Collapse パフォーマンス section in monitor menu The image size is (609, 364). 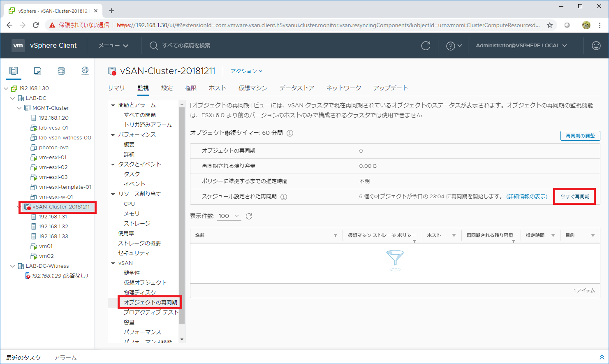point(113,135)
